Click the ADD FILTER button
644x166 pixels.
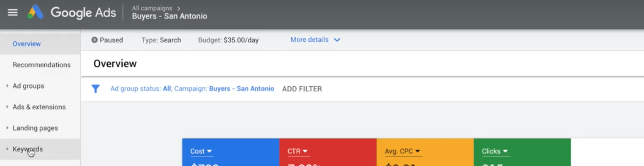click(302, 89)
